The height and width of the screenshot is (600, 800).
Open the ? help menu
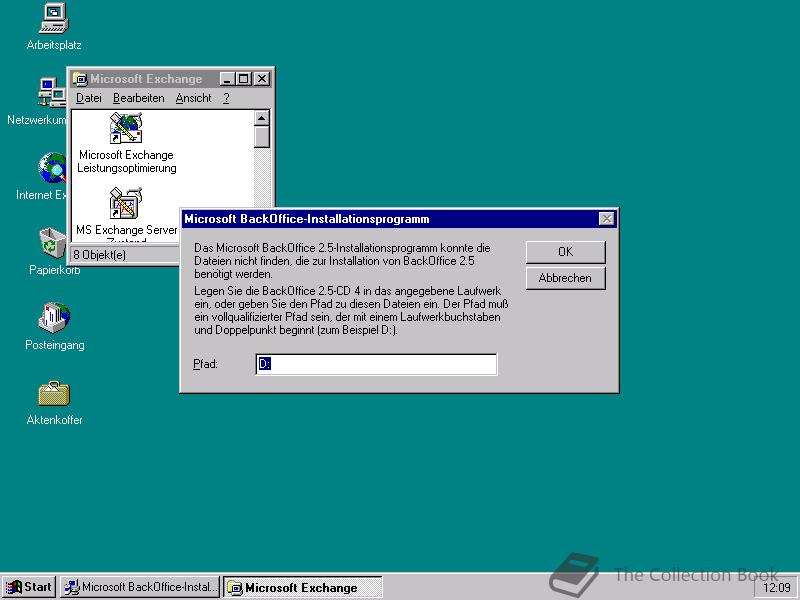pos(226,98)
